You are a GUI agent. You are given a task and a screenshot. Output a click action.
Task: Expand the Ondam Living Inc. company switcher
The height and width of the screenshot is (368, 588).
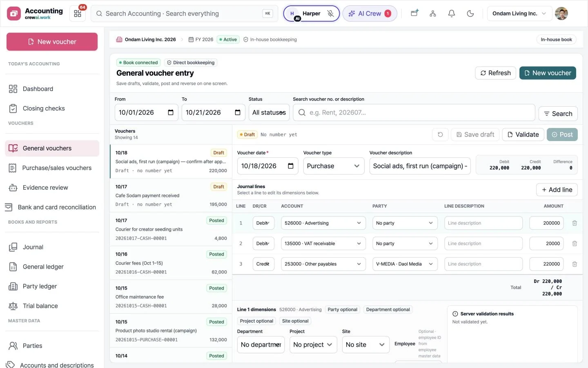pos(519,13)
